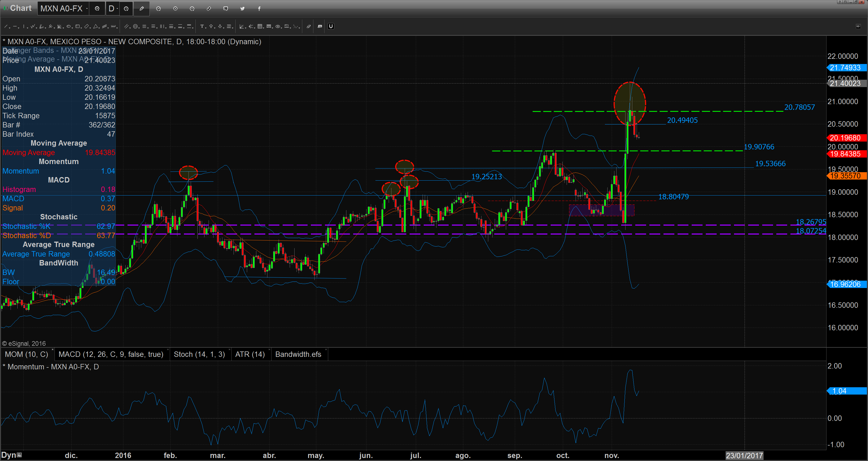Click the 21.74933 upper band price label
The width and height of the screenshot is (868, 461).
click(x=847, y=68)
